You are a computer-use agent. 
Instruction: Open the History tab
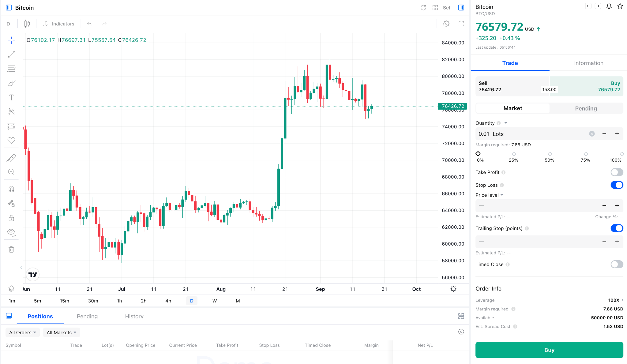[134, 316]
